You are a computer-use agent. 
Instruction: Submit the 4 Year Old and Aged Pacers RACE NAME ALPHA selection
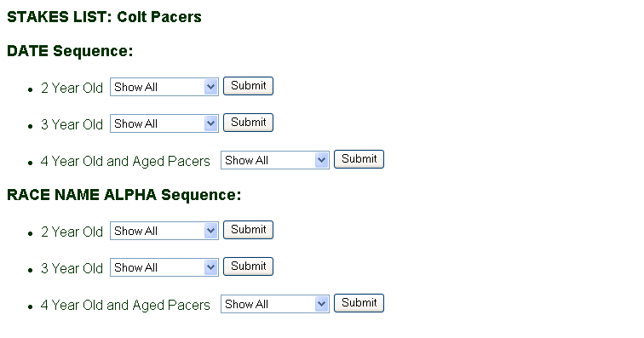[359, 303]
